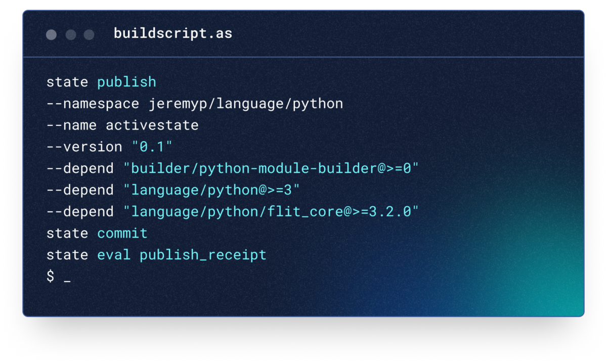Click the --namespace flag

click(x=93, y=104)
